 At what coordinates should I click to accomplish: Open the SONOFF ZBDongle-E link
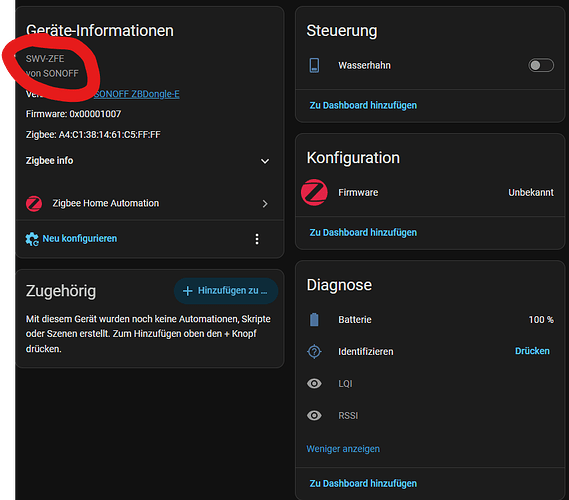tap(136, 94)
